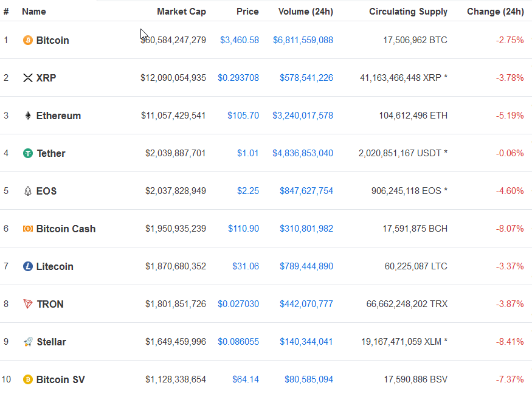Sort by Change (24h) column header
Screen dimensions: 532x394
[x=496, y=12]
